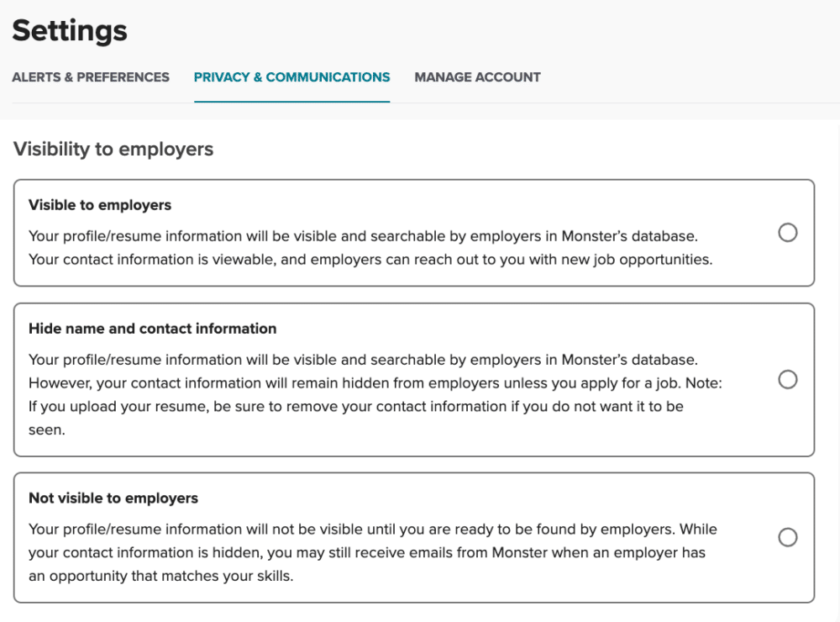Click the paragraph mentioning Monster opportunity emails

[x=372, y=552]
